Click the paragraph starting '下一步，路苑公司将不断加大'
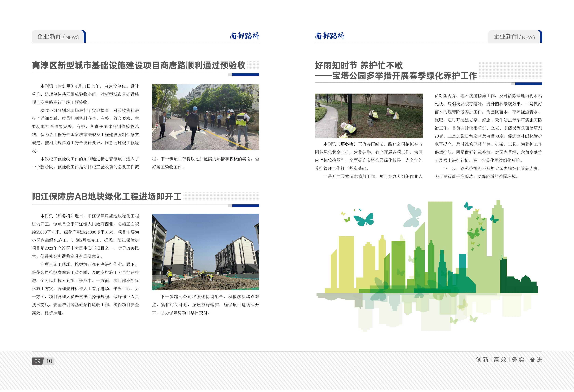Screen dimensions: 574x392 pos(488,172)
